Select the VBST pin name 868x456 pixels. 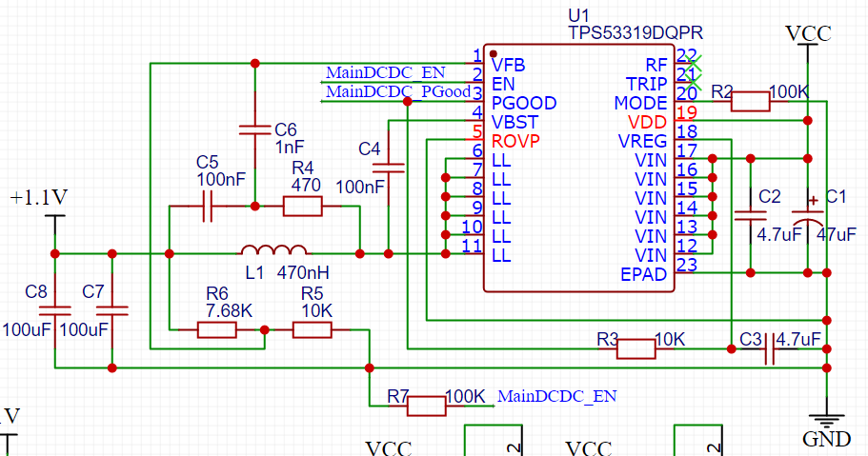(515, 122)
